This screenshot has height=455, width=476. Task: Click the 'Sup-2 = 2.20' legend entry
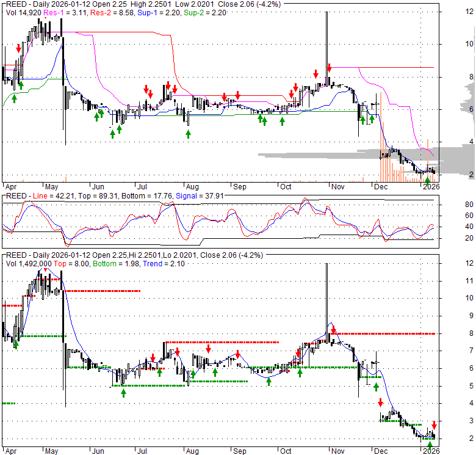(205, 12)
